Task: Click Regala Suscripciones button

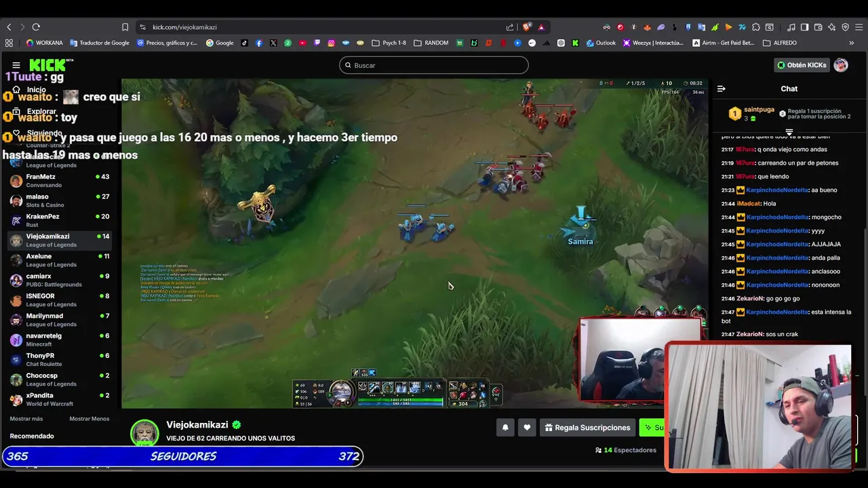Action: coord(587,428)
